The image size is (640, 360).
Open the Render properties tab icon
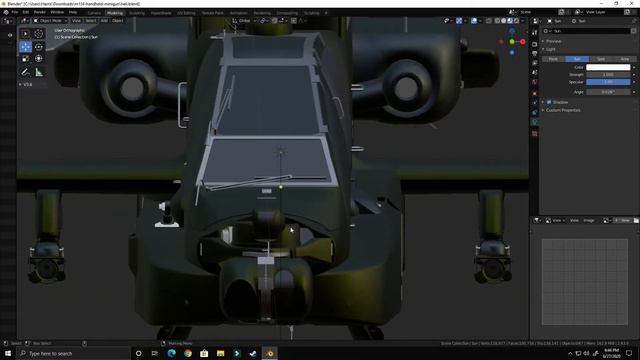coord(535,44)
